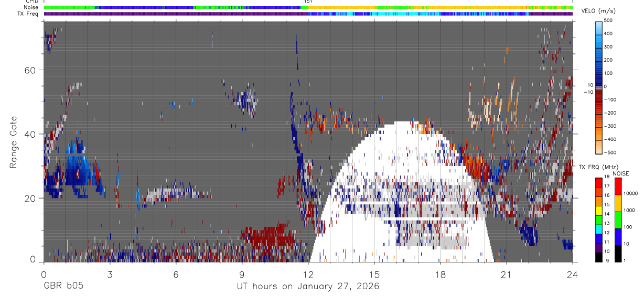Click the black segment of TX FRQ colorbar
Viewport: 644px width, 297px height.
(x=599, y=257)
